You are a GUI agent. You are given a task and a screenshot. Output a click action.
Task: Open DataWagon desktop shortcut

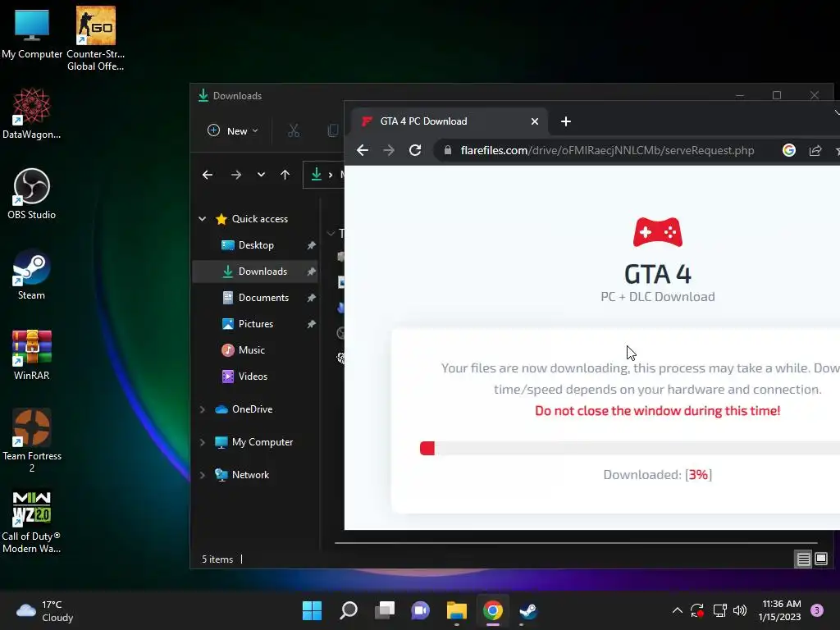point(32,113)
